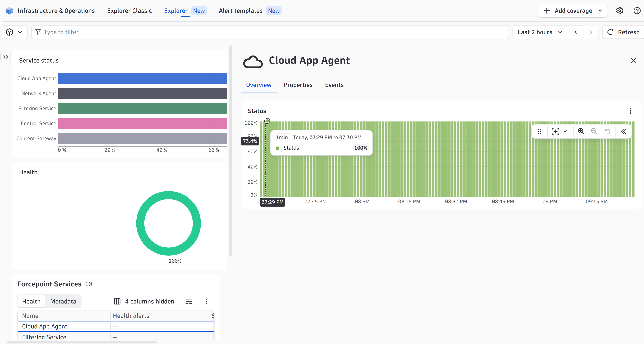Collapse the chart toolbar with double arrows
644x344 pixels.
point(623,131)
